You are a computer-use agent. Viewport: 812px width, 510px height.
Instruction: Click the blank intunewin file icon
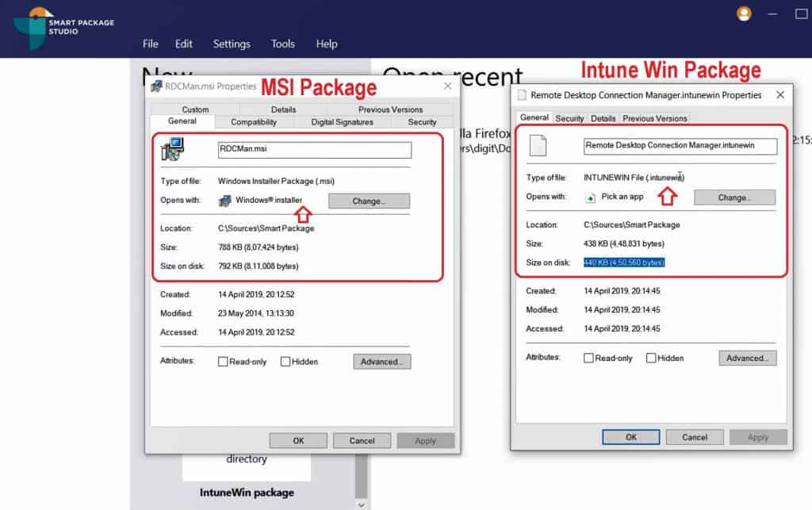538,145
